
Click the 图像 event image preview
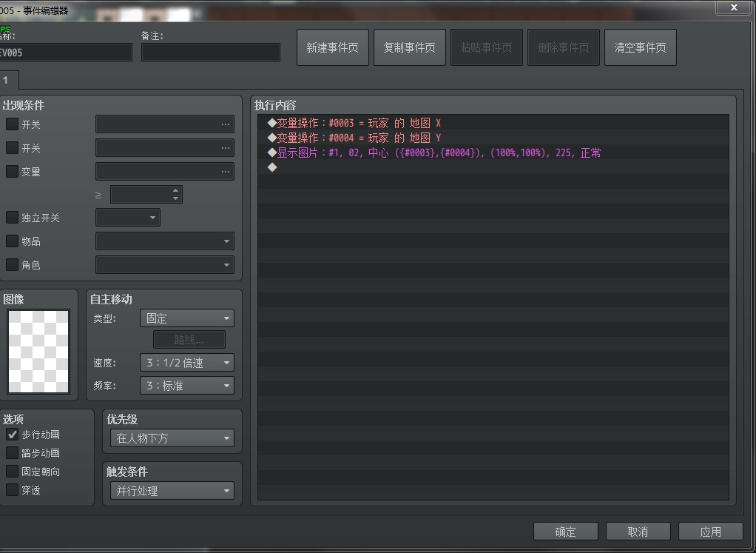tap(38, 352)
